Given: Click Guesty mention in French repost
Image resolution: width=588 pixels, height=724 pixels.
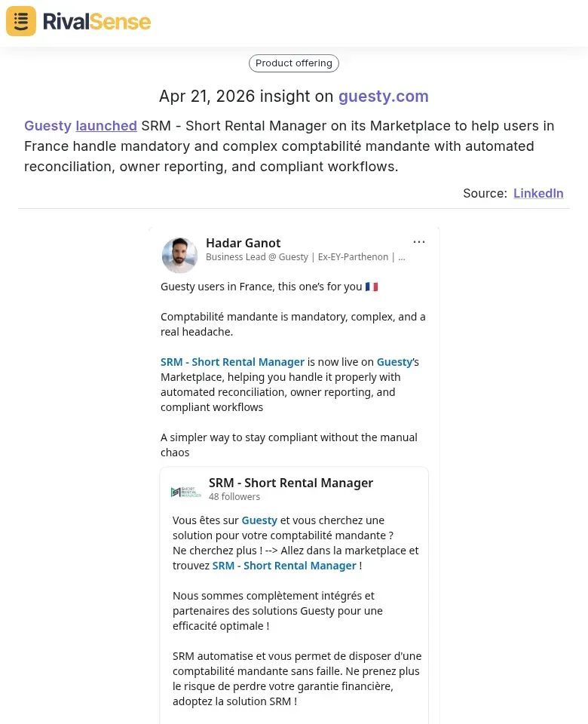Looking at the screenshot, I should click(259, 520).
